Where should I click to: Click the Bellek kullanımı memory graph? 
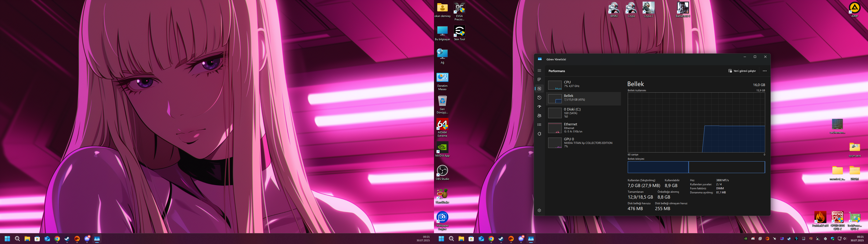[696, 123]
